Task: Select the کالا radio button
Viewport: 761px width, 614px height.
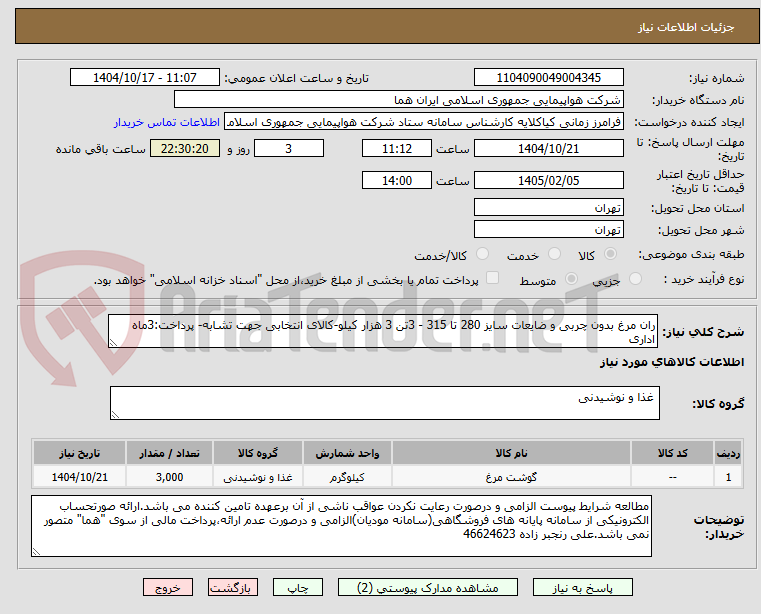Action: click(611, 254)
